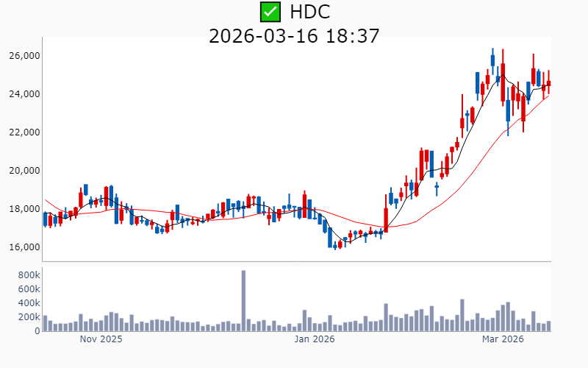Select the 800k volume axis label
The image size is (588, 368).
pyautogui.click(x=26, y=275)
